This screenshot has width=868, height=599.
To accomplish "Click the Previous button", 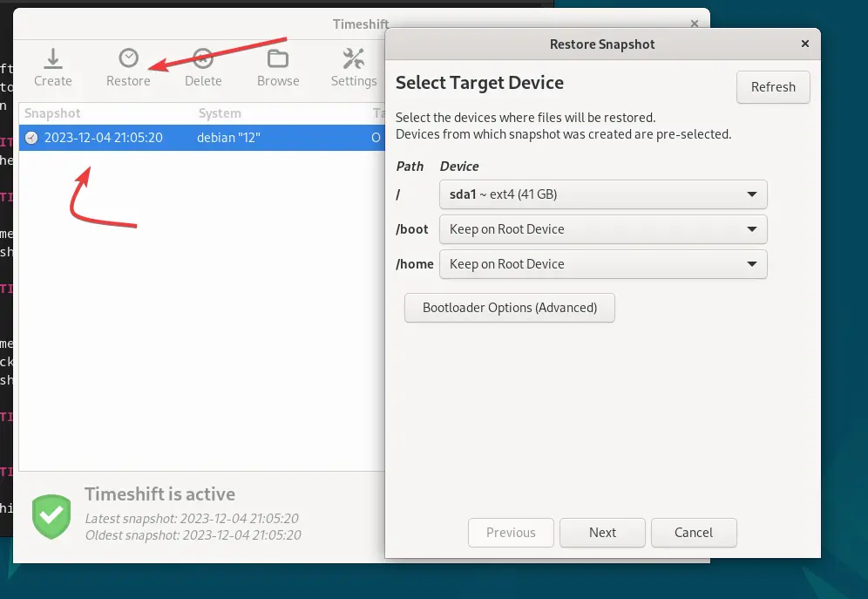I will [511, 533].
